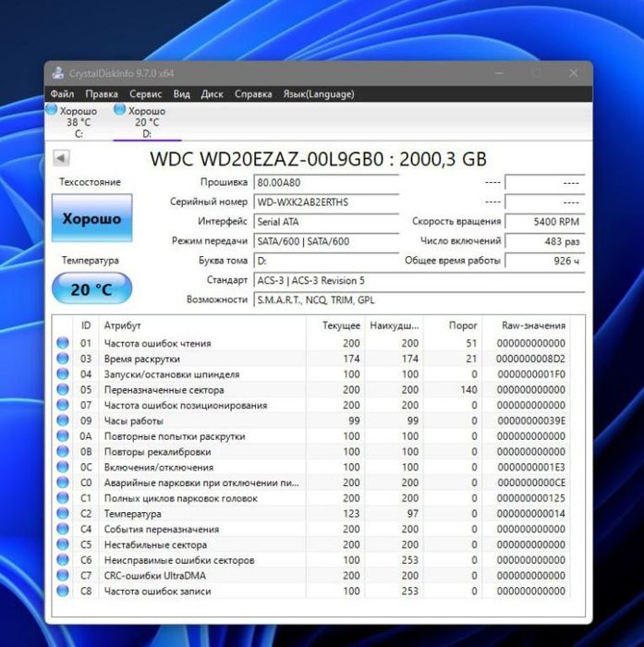Viewport: 644px width, 647px height.
Task: Click the raw value 0000000000CE
Action: pyautogui.click(x=531, y=482)
